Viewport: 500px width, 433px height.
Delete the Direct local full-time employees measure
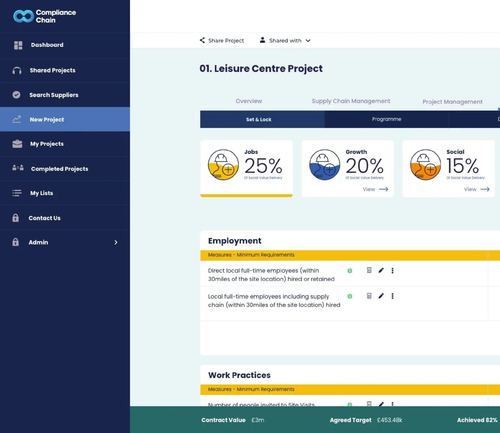(369, 270)
